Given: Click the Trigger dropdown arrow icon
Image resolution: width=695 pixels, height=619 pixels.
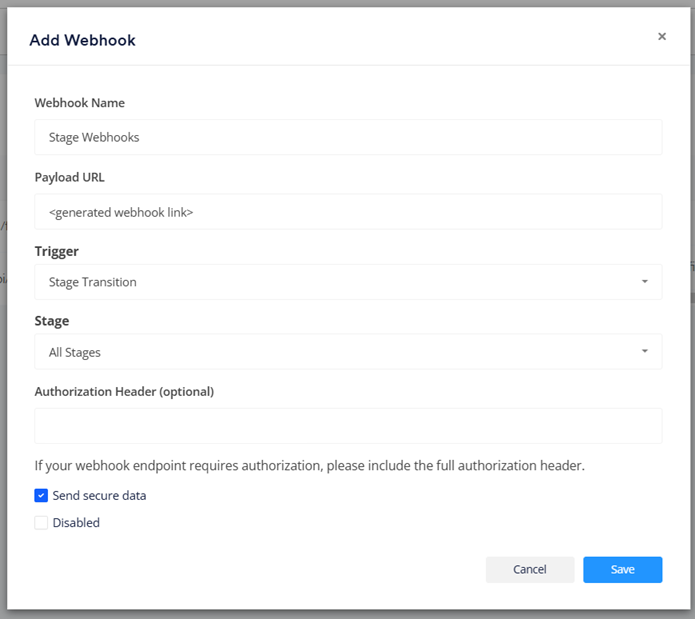Looking at the screenshot, I should 644,282.
